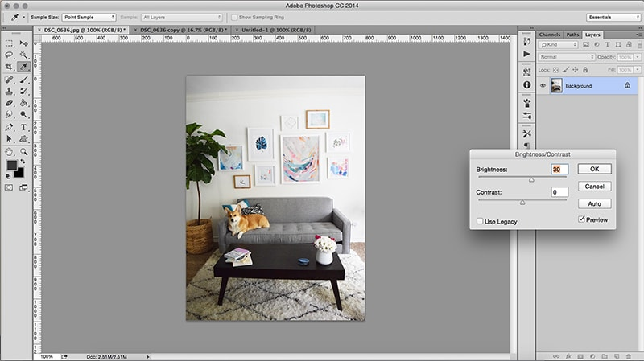Expand the status bar info arrow
Viewport: 644px width, 361px height.
tap(148, 357)
